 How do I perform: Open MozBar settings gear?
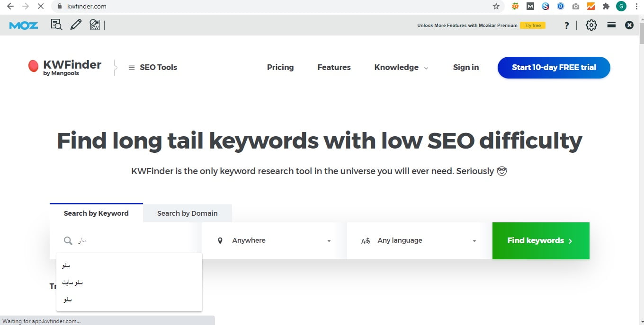pyautogui.click(x=591, y=26)
